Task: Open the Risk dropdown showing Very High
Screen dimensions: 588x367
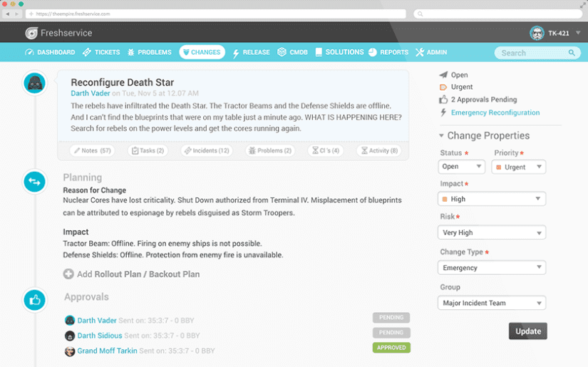Action: [492, 232]
